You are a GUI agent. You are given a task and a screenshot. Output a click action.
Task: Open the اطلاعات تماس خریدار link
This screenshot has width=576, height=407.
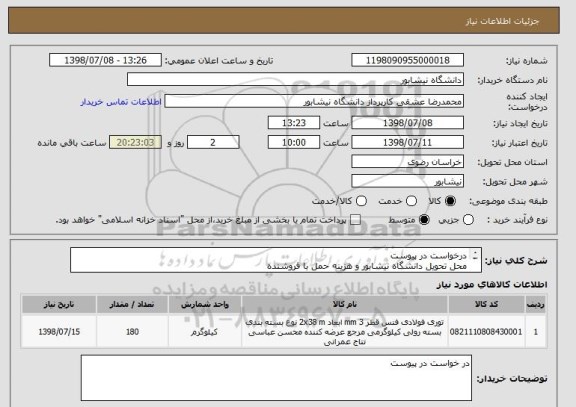(121, 102)
